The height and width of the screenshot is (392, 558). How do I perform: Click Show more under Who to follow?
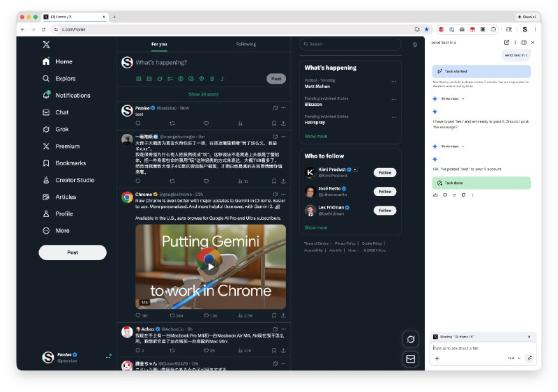[x=316, y=227]
